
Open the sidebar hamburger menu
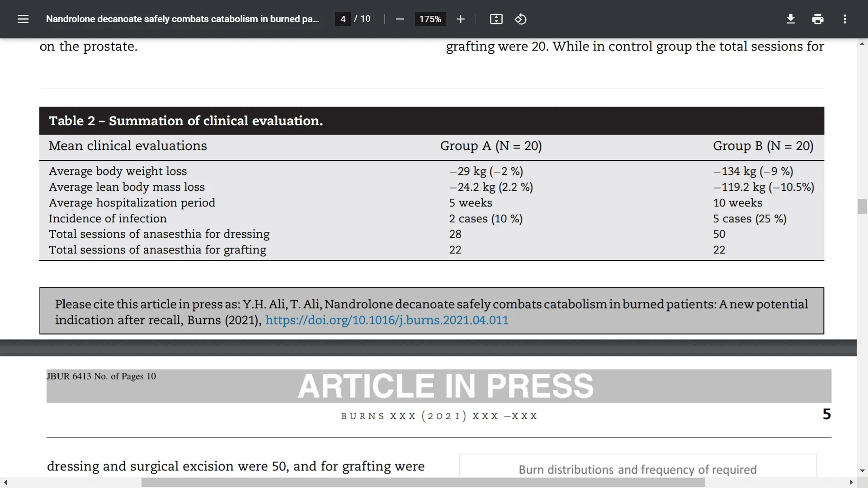click(x=23, y=19)
